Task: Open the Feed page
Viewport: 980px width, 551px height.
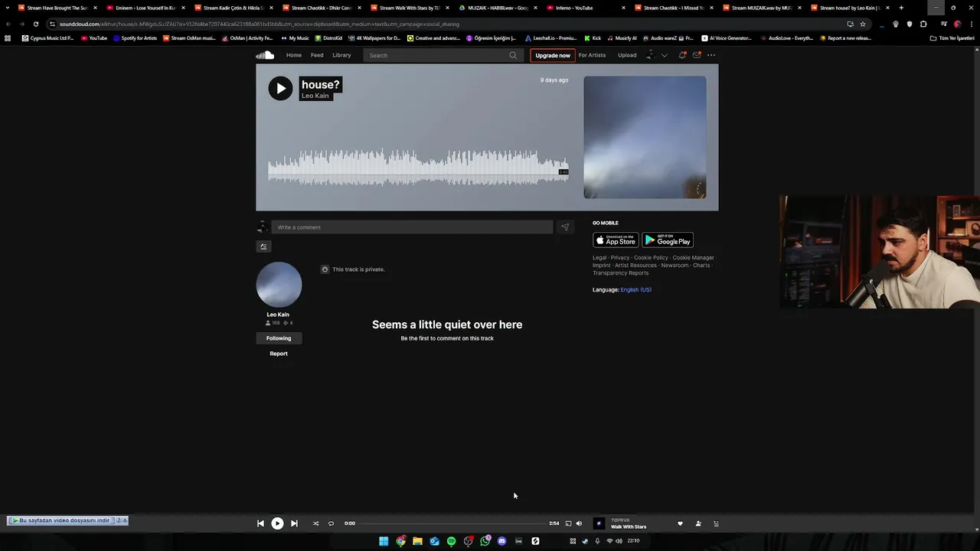Action: (317, 55)
